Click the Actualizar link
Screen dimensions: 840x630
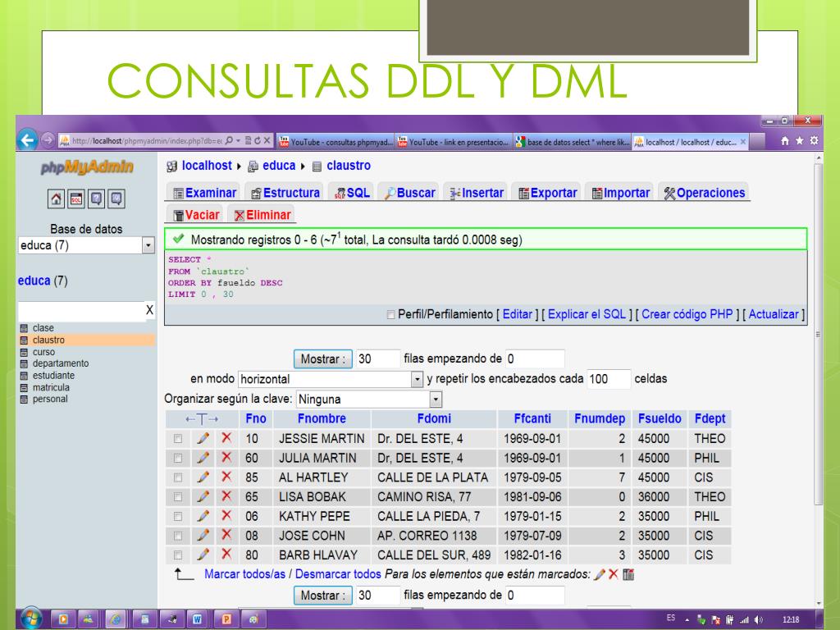click(x=773, y=314)
